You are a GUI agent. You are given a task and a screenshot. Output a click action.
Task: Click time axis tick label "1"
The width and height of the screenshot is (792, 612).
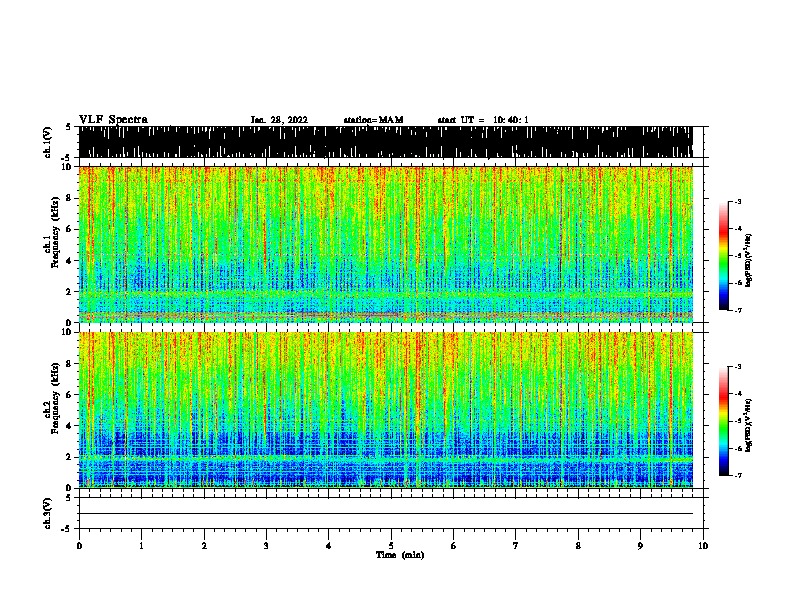(x=141, y=546)
